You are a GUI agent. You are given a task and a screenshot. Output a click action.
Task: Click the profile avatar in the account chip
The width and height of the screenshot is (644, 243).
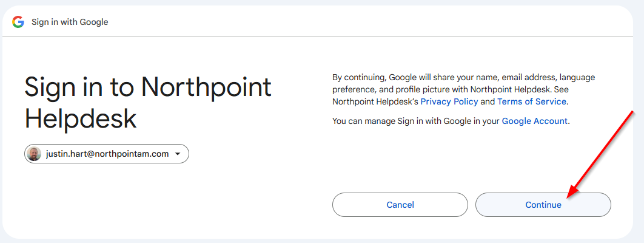(x=35, y=154)
